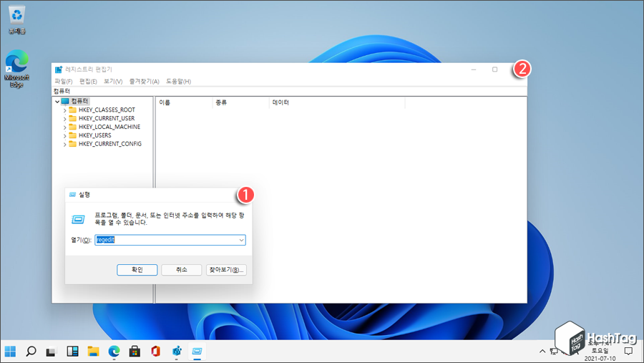Switch to the Run dialog taskbar icon
Image resolution: width=644 pixels, height=363 pixels.
click(197, 352)
